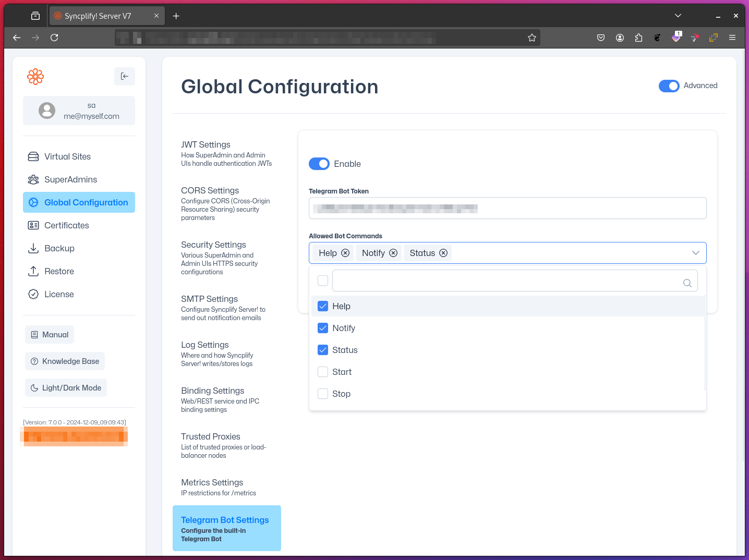
Task: Bookmark this page with the star icon
Action: tap(531, 38)
